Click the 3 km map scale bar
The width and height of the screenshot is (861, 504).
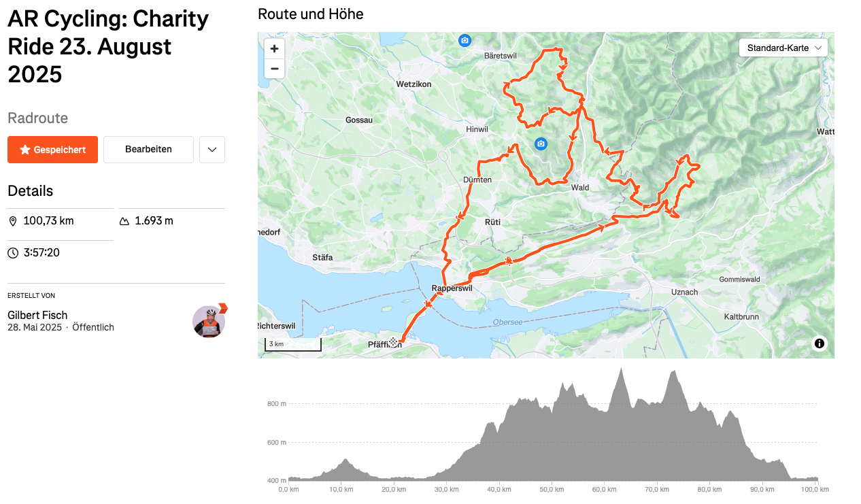pos(293,346)
